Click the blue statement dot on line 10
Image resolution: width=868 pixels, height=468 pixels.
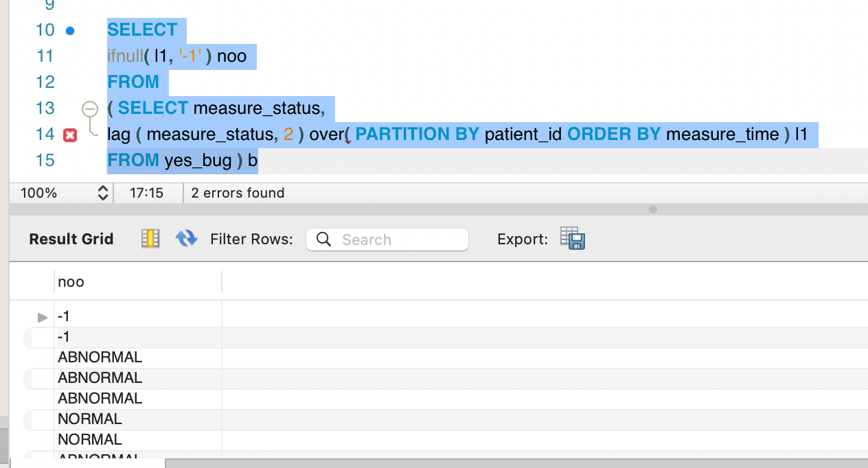coord(69,31)
